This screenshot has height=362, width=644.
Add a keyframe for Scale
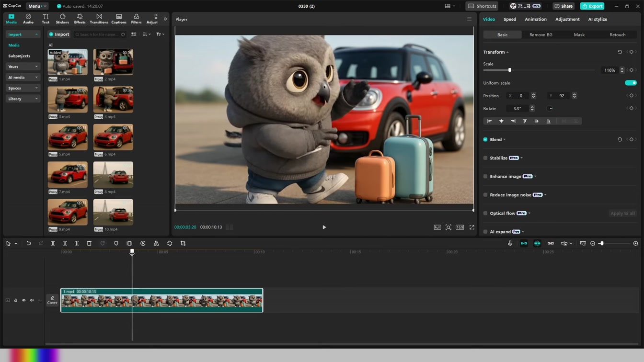(x=631, y=70)
